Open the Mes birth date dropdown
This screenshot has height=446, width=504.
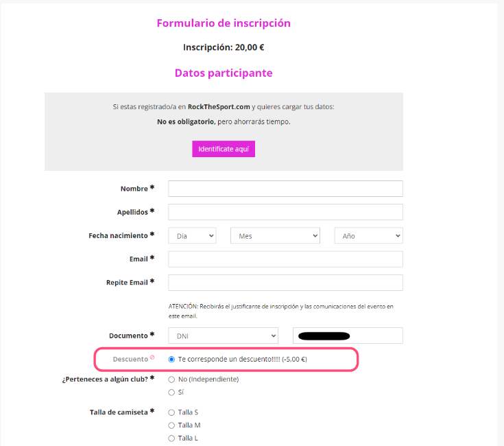(275, 236)
